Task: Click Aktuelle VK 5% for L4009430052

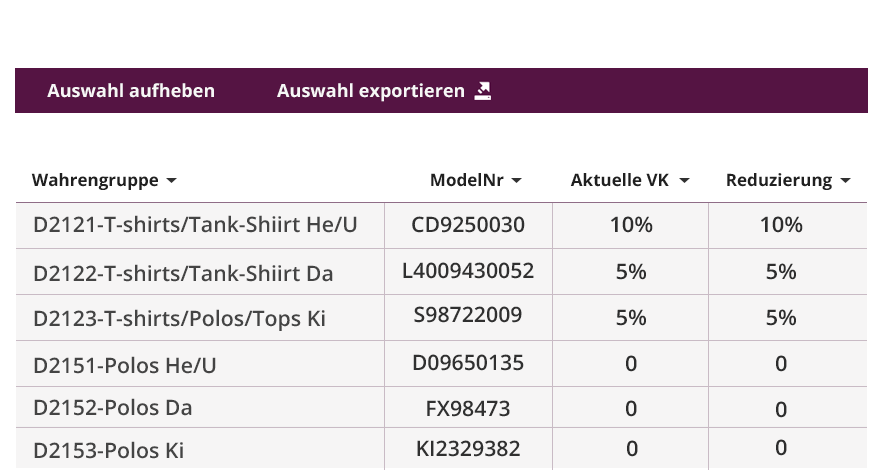Action: pos(631,272)
